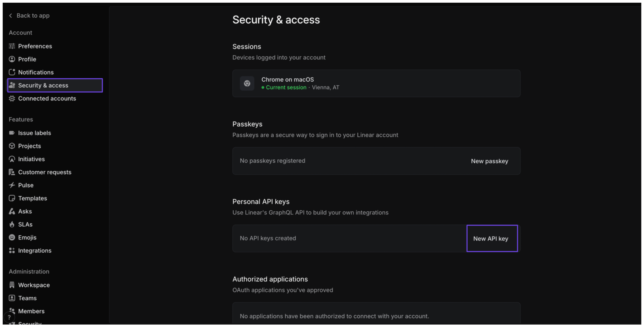Click the Projects cube icon
The height and width of the screenshot is (327, 644).
click(12, 146)
